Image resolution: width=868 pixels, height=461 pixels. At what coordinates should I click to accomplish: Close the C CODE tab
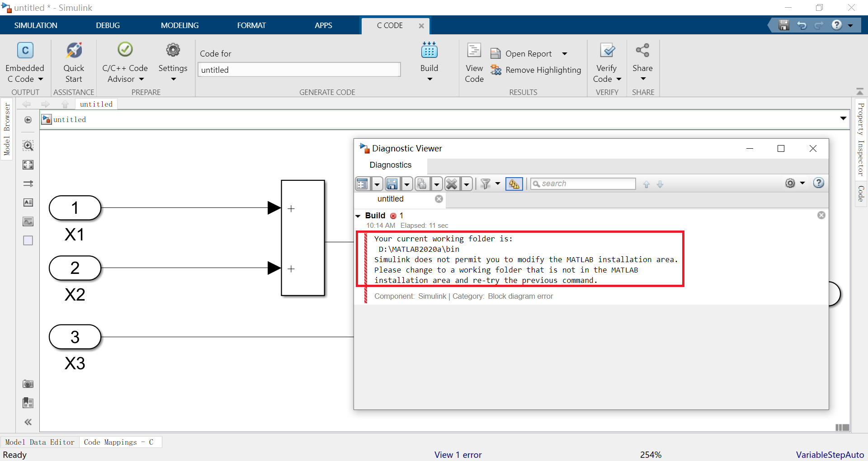click(421, 26)
